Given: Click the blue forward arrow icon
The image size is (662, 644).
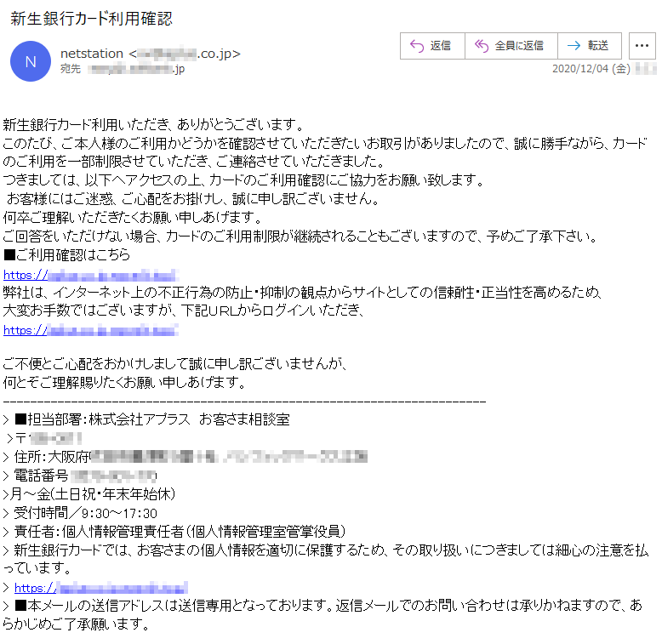Looking at the screenshot, I should 574,46.
